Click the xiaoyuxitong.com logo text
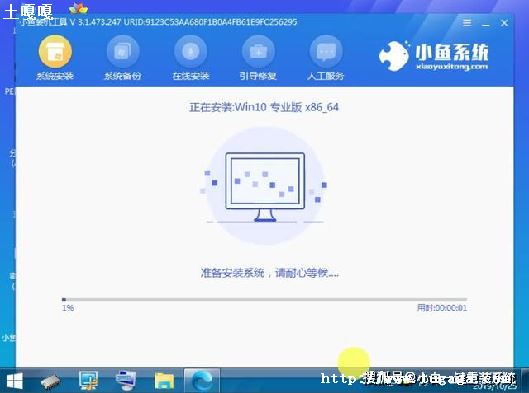The image size is (529, 393). click(x=452, y=66)
